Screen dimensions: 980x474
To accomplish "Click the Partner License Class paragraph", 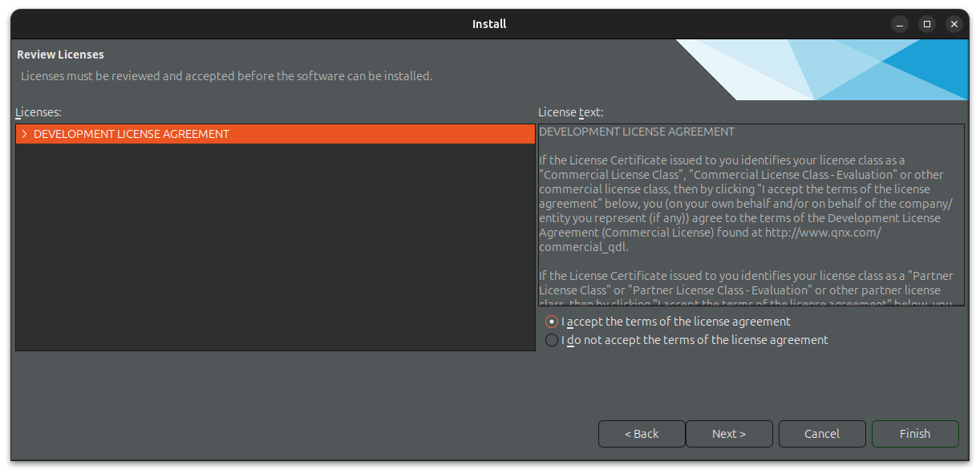I will (x=739, y=283).
